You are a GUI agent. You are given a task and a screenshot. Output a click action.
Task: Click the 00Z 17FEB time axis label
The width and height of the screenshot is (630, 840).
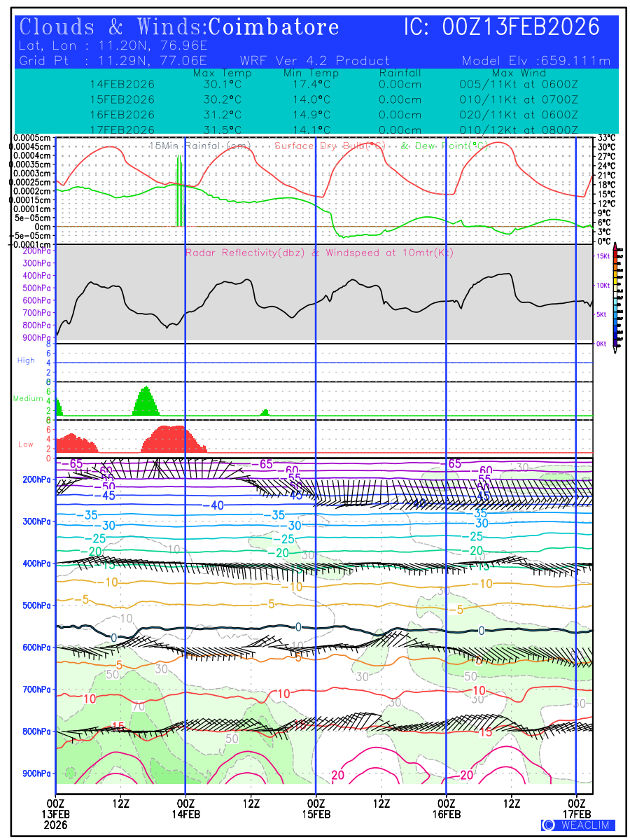point(576,808)
